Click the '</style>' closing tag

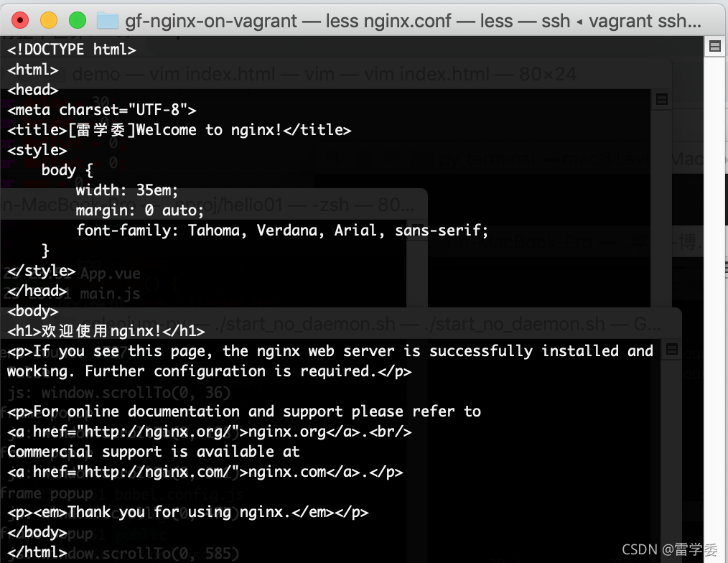pyautogui.click(x=42, y=270)
